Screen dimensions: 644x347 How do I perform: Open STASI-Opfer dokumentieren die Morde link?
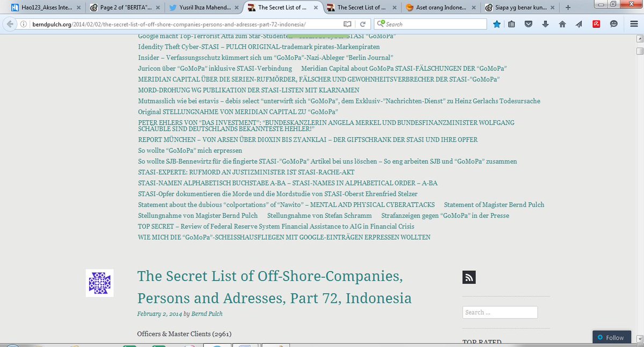point(277,194)
